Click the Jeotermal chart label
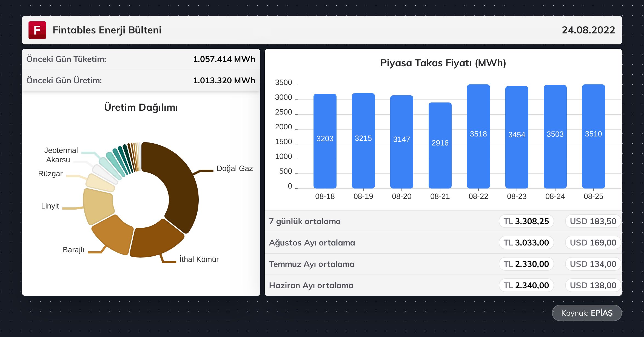 61,150
